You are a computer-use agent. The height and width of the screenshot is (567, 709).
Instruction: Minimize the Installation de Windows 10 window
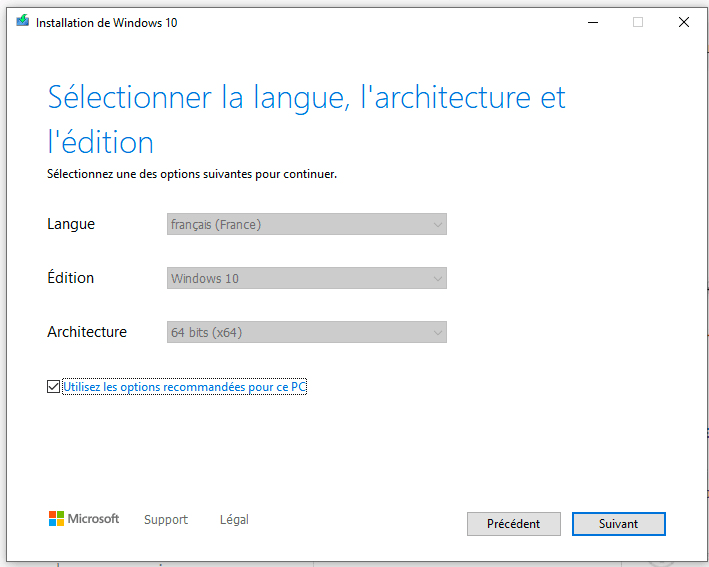pyautogui.click(x=593, y=22)
